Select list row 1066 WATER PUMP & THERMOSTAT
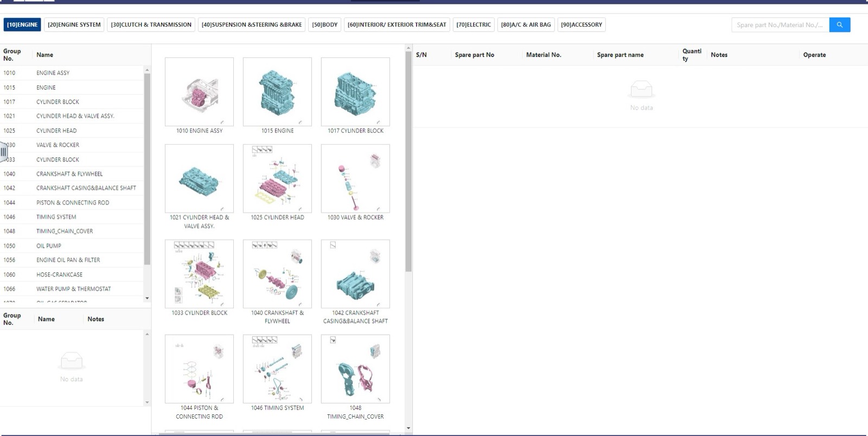 (72, 288)
